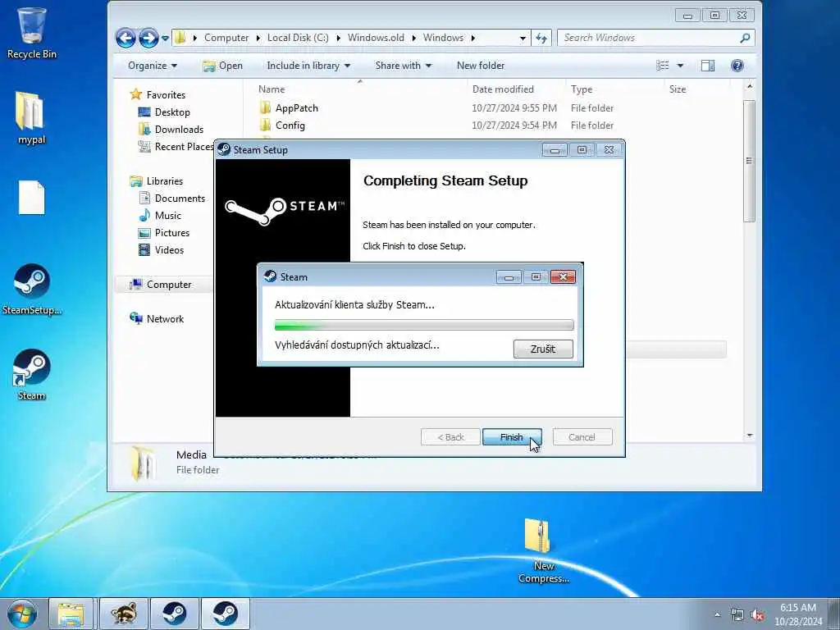Open Recent Places in navigation pane
840x630 pixels.
(x=176, y=146)
